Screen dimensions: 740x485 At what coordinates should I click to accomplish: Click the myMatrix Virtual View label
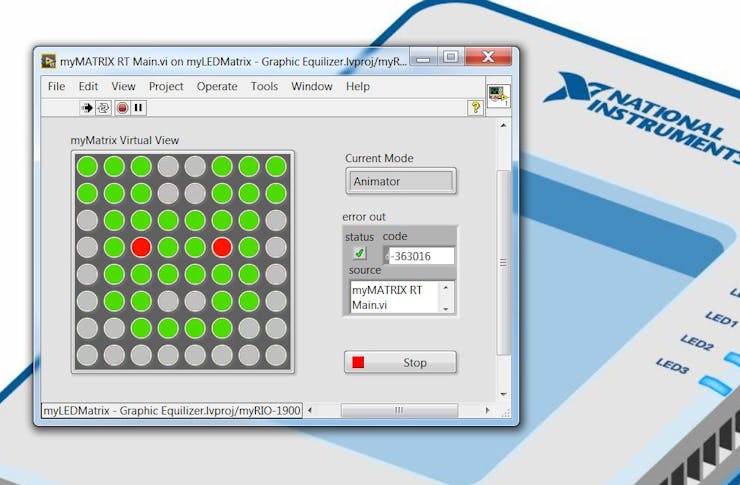click(125, 141)
